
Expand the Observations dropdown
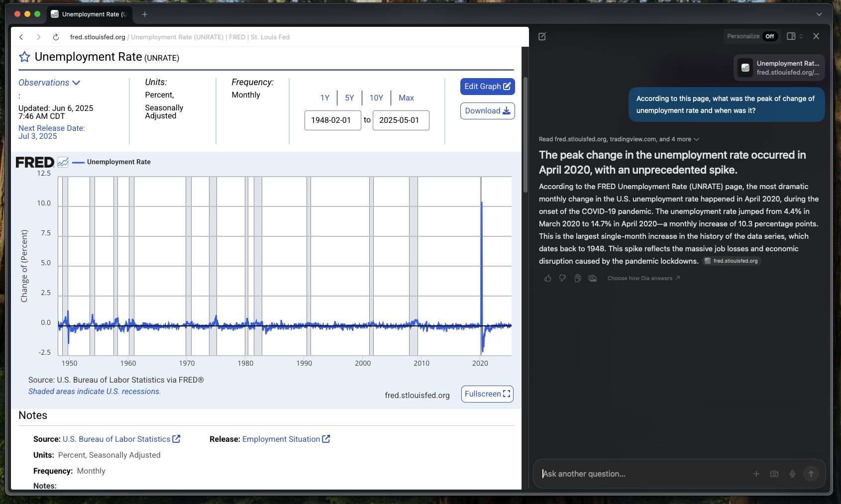pos(49,83)
